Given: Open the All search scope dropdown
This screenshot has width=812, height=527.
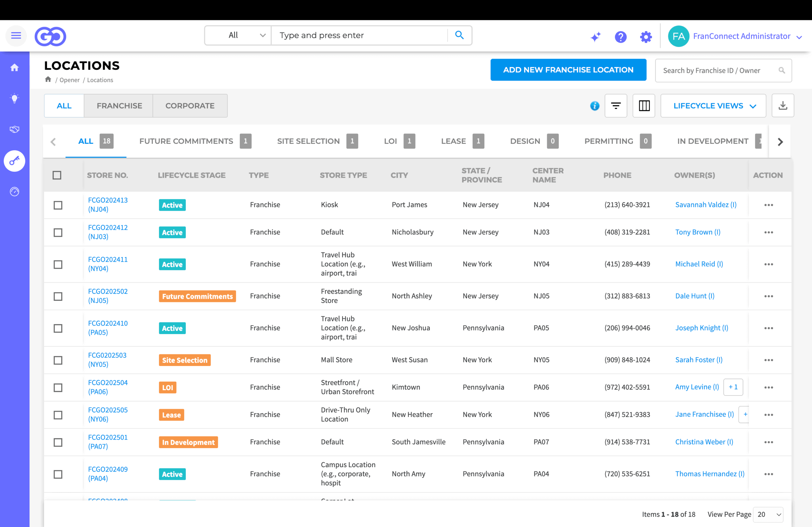Looking at the screenshot, I should tap(238, 35).
